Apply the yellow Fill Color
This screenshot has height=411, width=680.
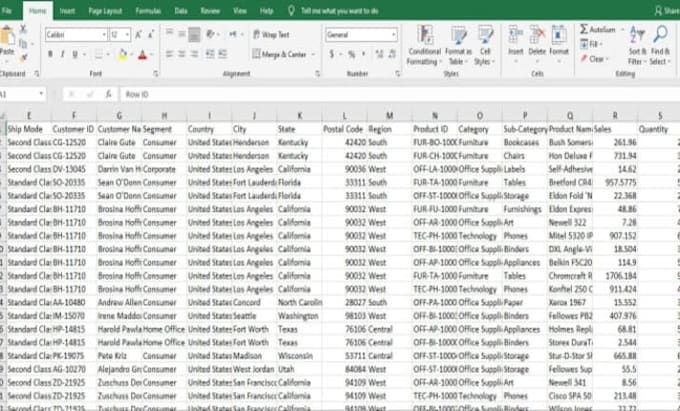(123, 55)
